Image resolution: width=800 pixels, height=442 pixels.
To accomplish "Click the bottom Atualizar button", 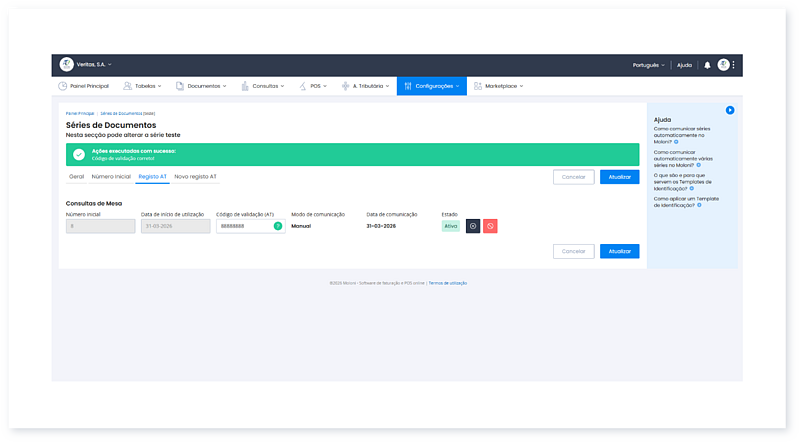I will click(619, 251).
